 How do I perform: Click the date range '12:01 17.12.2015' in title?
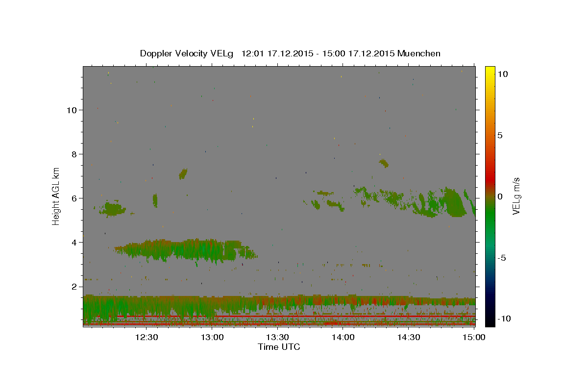click(278, 53)
